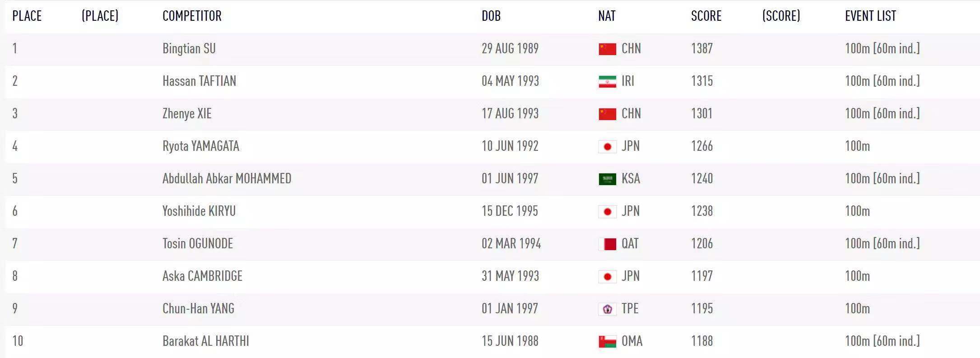Click China flag in Zhenye XIE row
The height and width of the screenshot is (358, 980).
(x=607, y=114)
